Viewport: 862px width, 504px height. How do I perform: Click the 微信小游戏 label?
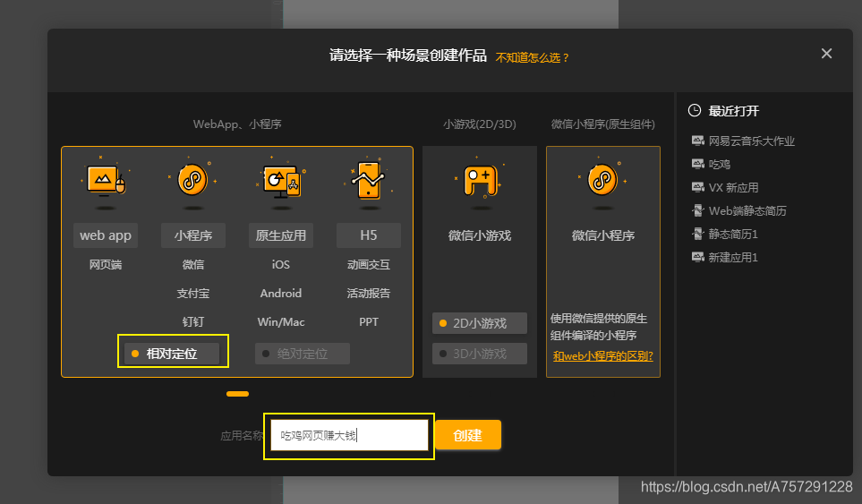coord(480,235)
